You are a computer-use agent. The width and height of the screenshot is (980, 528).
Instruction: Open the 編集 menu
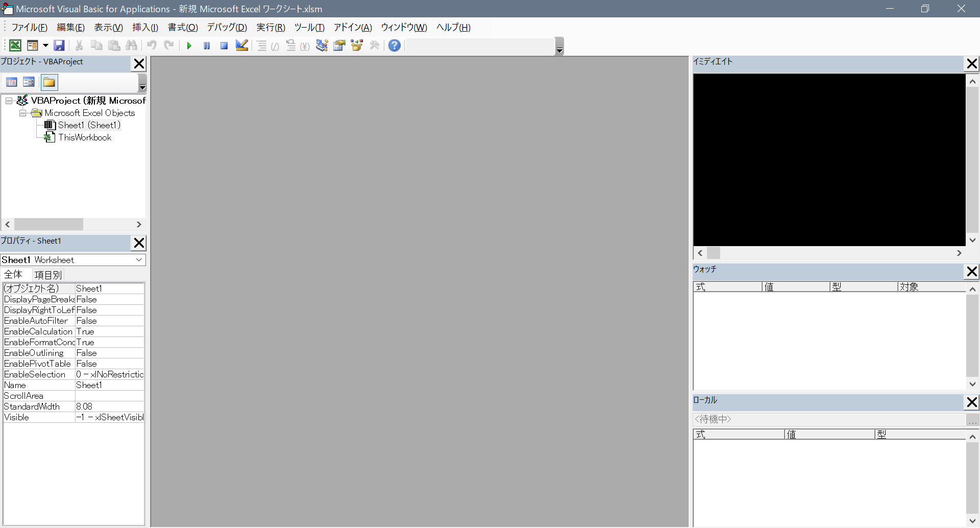coord(70,28)
